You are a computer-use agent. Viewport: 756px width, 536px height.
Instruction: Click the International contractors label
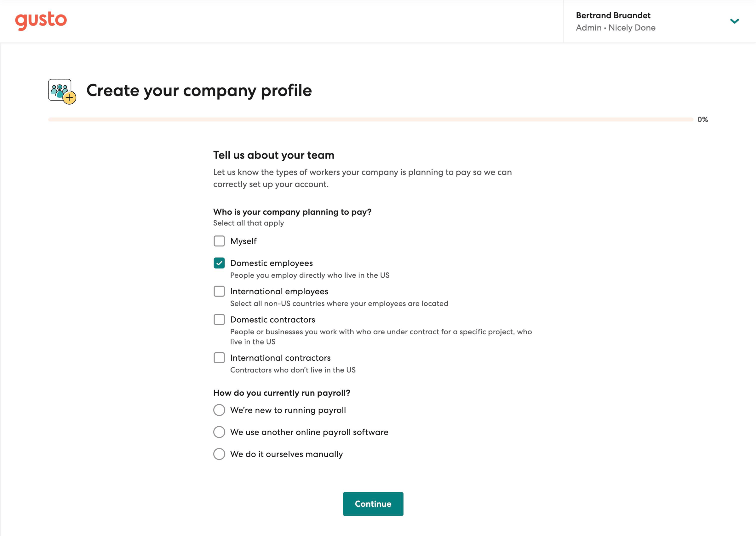tap(280, 358)
